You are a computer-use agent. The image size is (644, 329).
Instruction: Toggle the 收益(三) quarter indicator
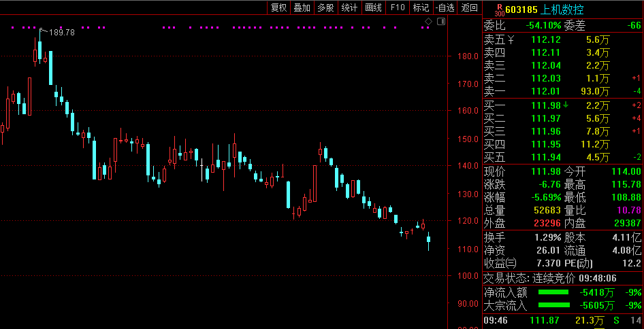[500, 263]
